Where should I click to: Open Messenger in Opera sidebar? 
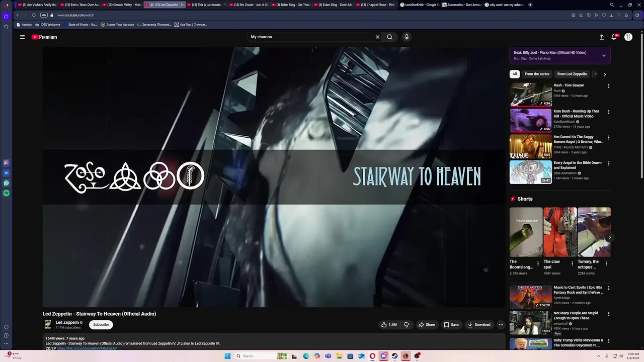[6, 173]
